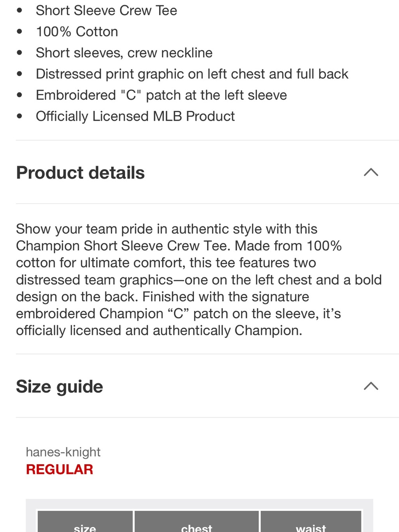Click the line 'officially licensed and authentically Champion'
This screenshot has height=532, width=399.
pyautogui.click(x=159, y=330)
